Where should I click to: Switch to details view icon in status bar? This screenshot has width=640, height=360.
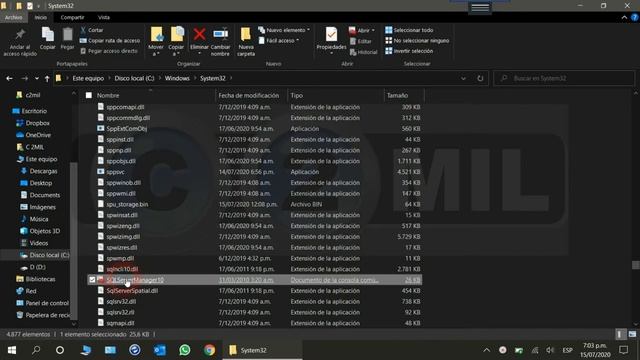point(620,334)
